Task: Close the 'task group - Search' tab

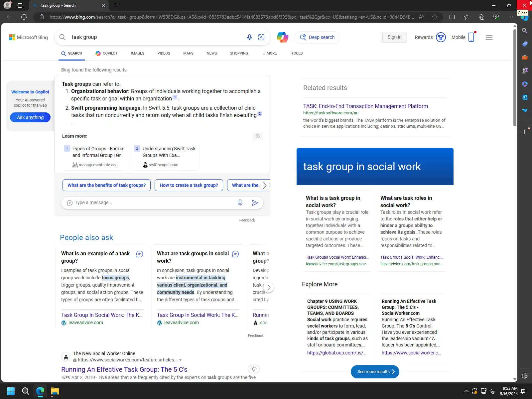Action: click(x=103, y=5)
